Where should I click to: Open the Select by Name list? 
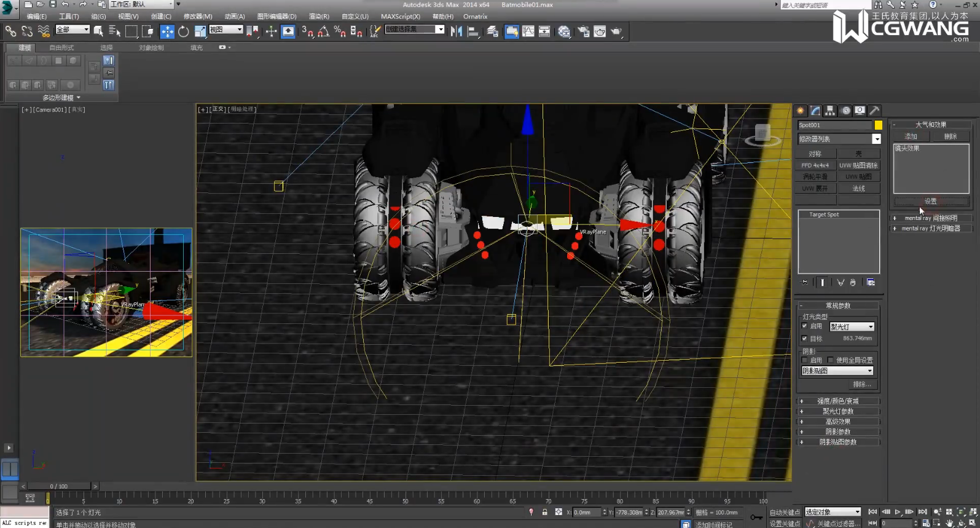pyautogui.click(x=114, y=31)
